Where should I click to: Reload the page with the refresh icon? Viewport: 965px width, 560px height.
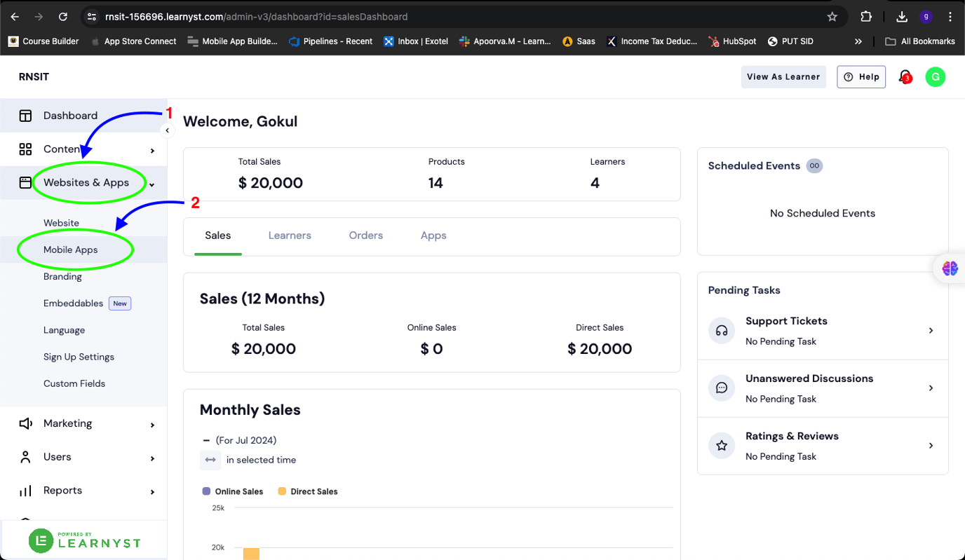(63, 17)
